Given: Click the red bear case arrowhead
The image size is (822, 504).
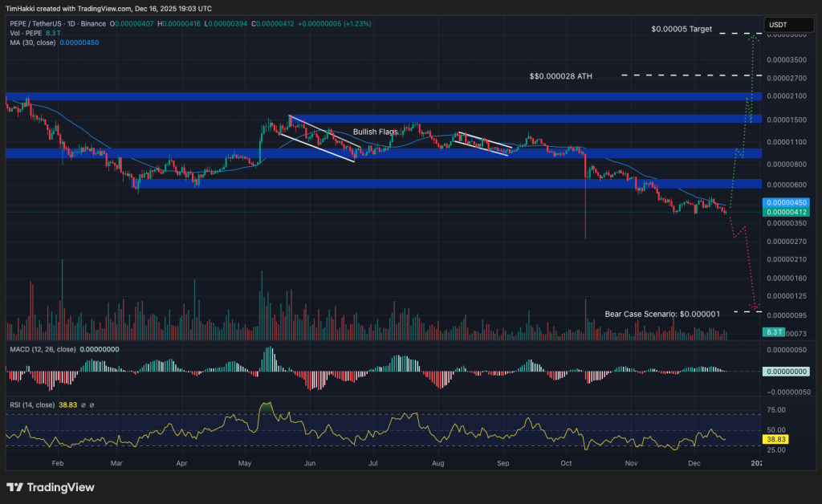Looking at the screenshot, I should coord(754,307).
